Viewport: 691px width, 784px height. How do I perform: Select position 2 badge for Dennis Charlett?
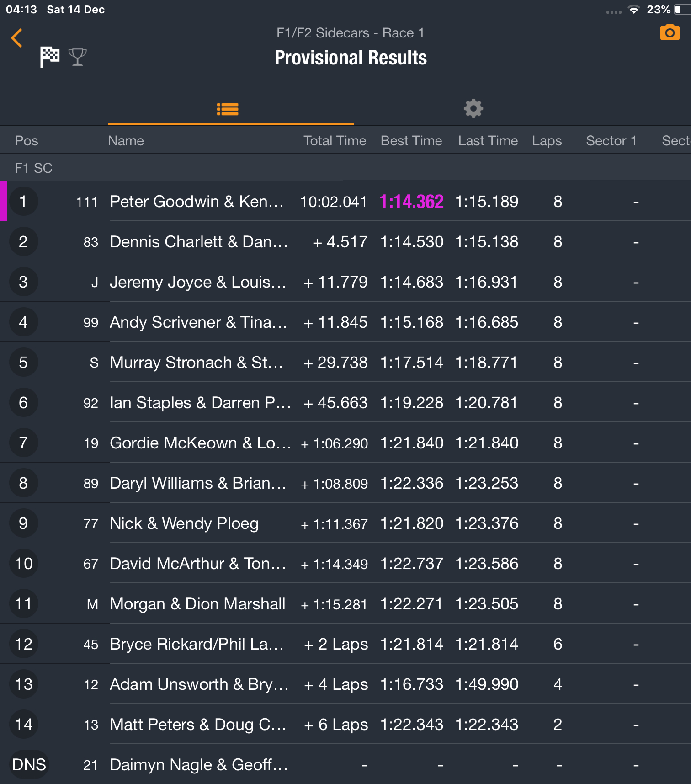point(23,242)
